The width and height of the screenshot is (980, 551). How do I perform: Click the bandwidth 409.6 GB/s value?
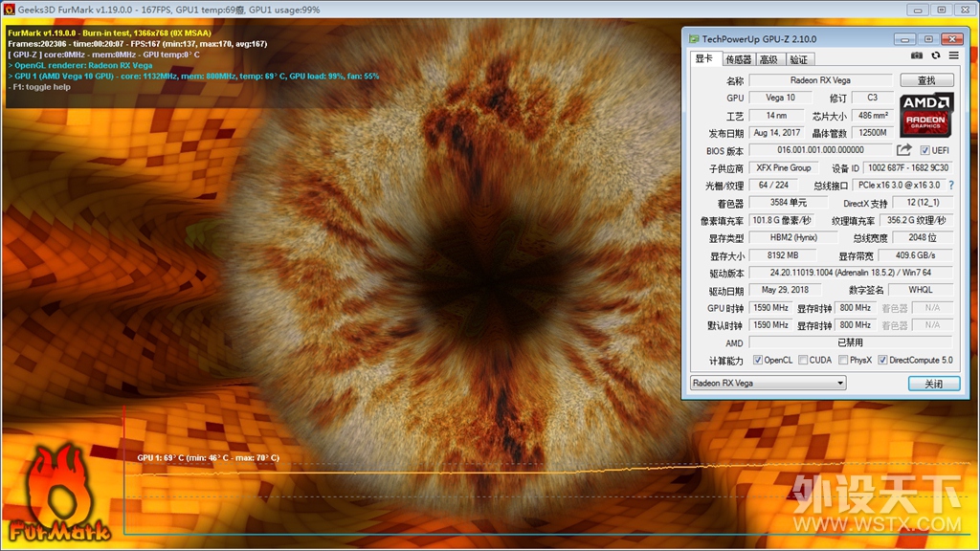(x=916, y=254)
